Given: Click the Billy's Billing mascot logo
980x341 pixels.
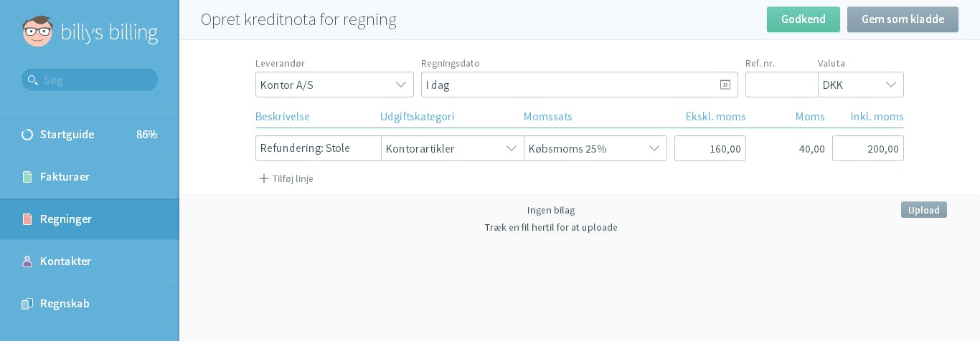Looking at the screenshot, I should [37, 32].
